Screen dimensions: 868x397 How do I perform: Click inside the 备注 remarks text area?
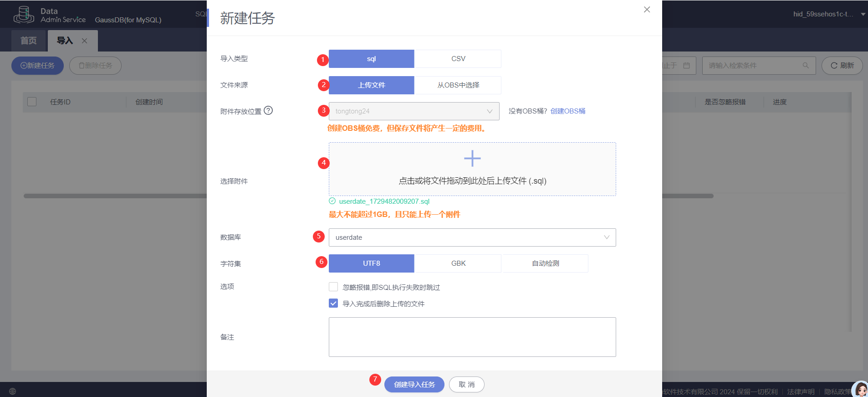472,337
